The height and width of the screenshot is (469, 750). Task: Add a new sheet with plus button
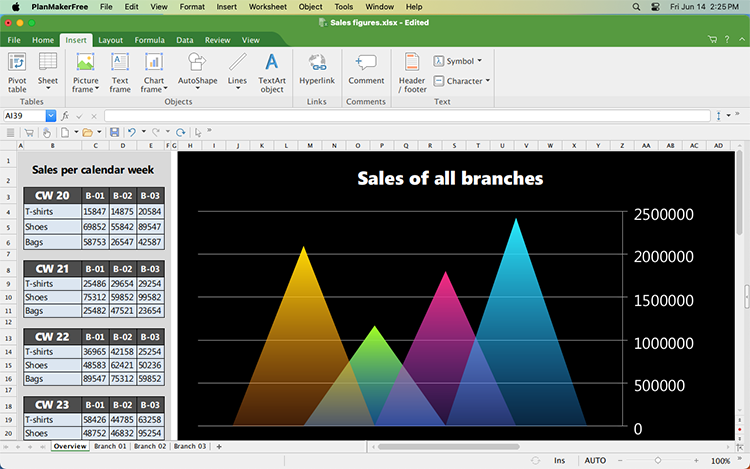[219, 447]
